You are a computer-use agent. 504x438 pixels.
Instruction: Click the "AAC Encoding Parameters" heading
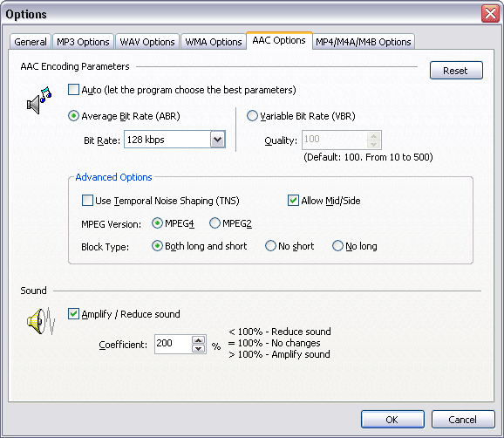[75, 66]
